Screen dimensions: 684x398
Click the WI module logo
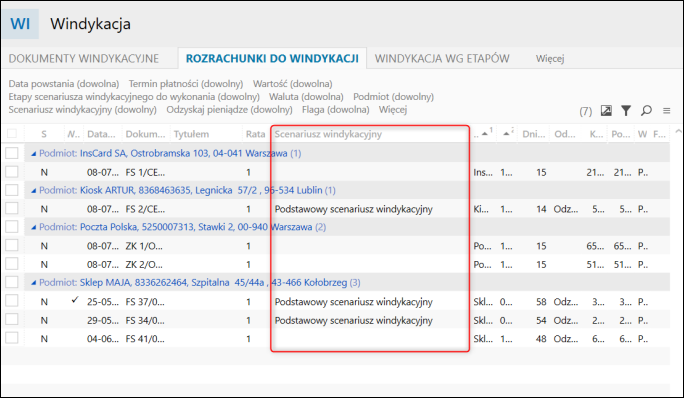coord(20,24)
